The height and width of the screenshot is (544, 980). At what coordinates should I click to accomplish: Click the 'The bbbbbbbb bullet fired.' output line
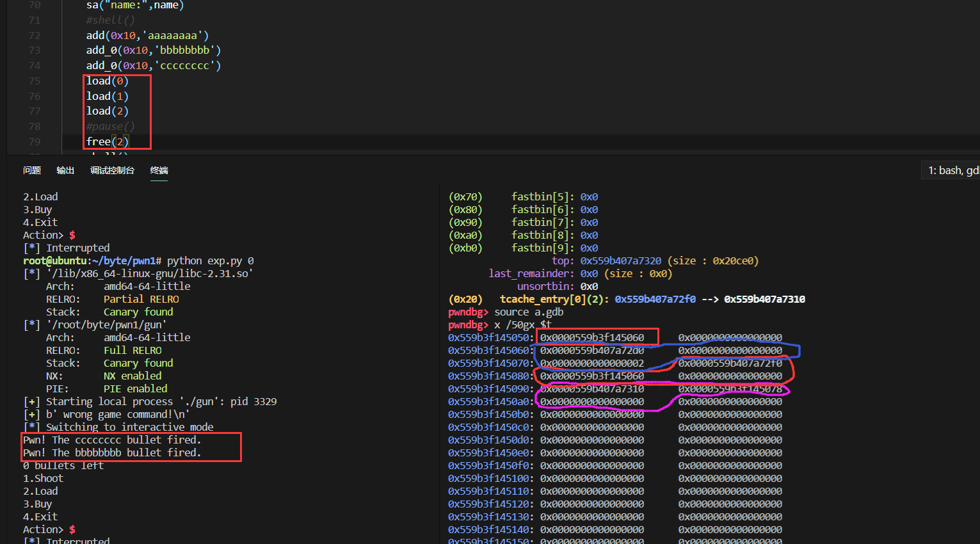(112, 452)
